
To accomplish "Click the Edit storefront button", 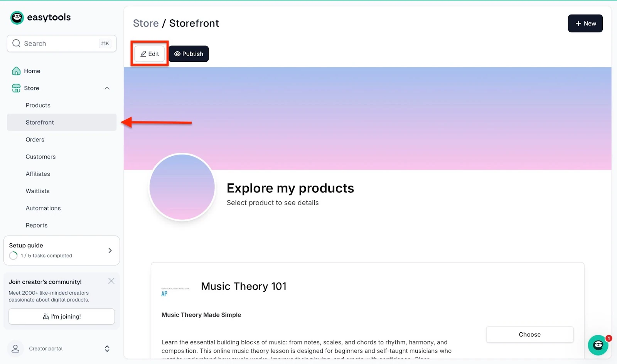I will [150, 54].
